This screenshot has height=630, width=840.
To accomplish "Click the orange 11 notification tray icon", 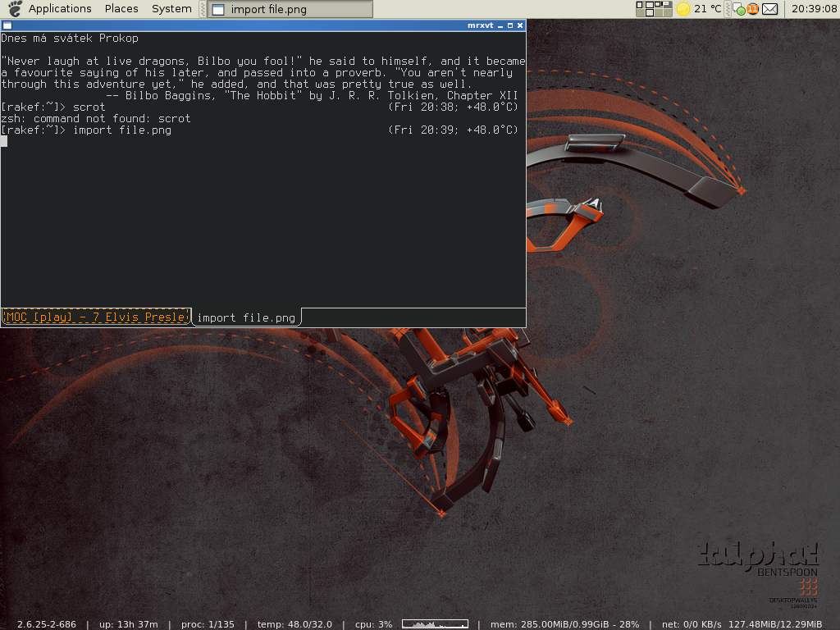I will coord(753,8).
